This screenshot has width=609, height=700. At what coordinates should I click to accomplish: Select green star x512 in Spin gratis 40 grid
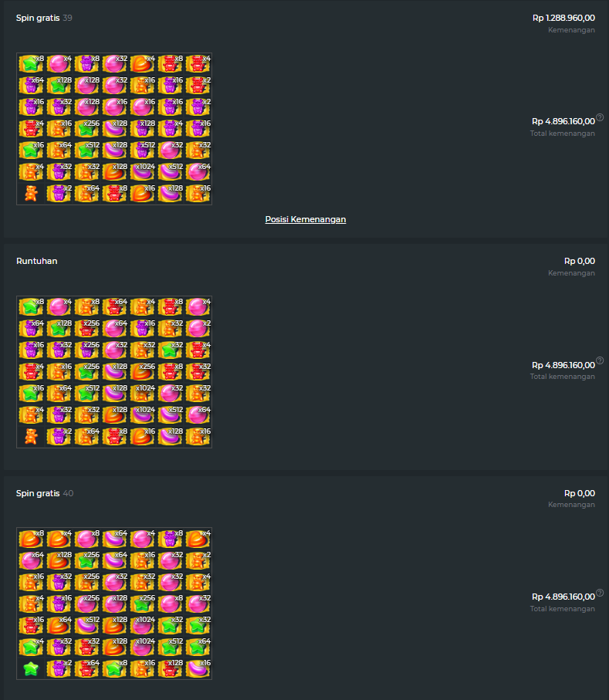pos(170,647)
